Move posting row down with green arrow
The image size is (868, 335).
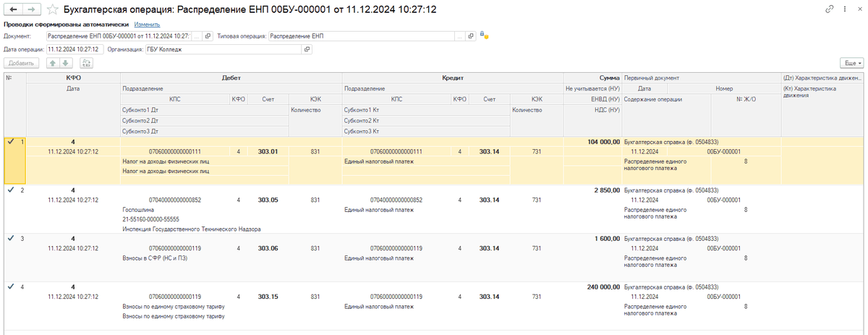64,63
